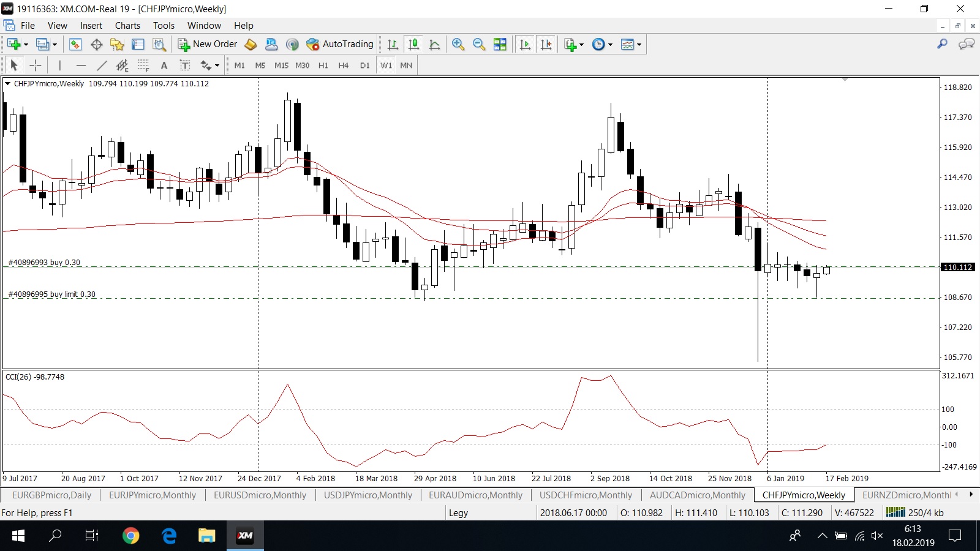The image size is (980, 551).
Task: Draw a trendline
Action: pyautogui.click(x=102, y=65)
